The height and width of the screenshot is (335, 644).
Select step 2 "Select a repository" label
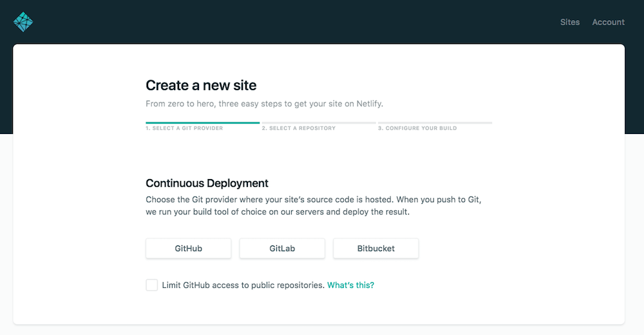click(298, 128)
